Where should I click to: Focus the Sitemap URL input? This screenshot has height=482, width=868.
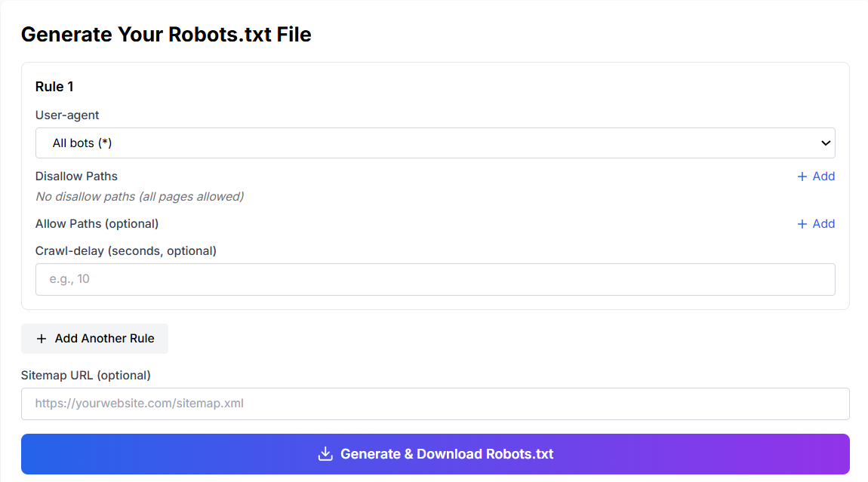coord(435,404)
